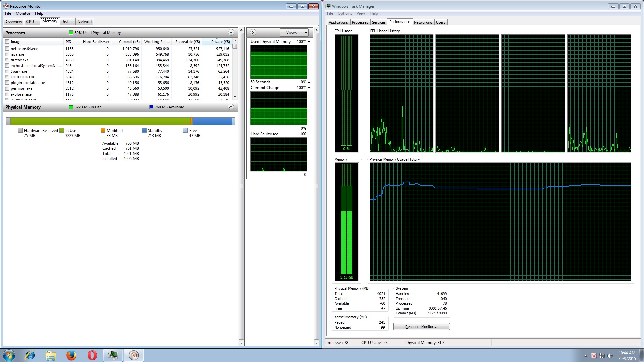Open the volume speaker tray icon

(x=610, y=356)
